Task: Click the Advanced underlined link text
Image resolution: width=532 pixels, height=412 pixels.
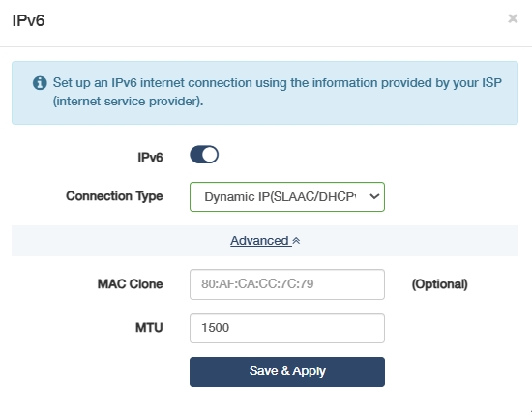Action: [259, 241]
